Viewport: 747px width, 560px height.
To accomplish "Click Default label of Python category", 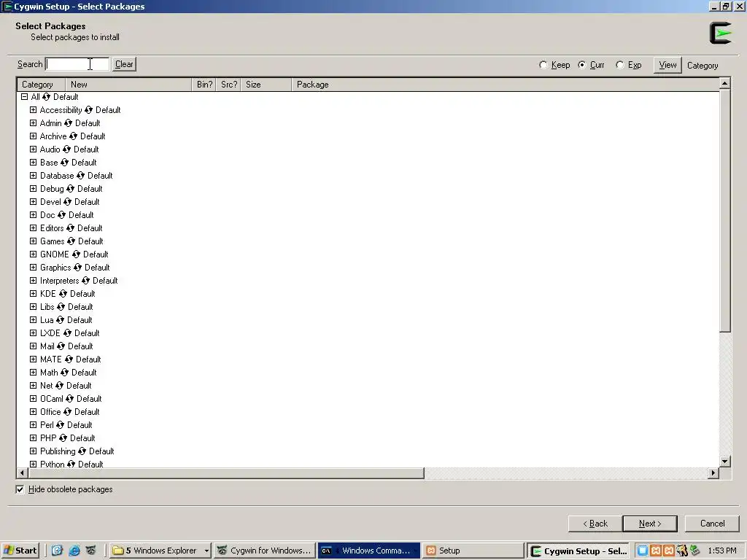I will click(x=90, y=464).
